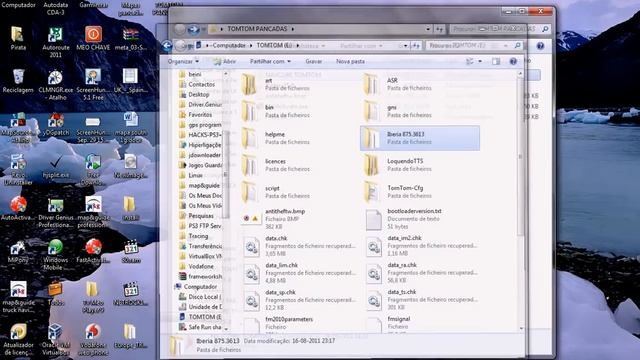Select the yOGpatch desktop icon
Screen dimensions: 640x360
click(x=56, y=124)
